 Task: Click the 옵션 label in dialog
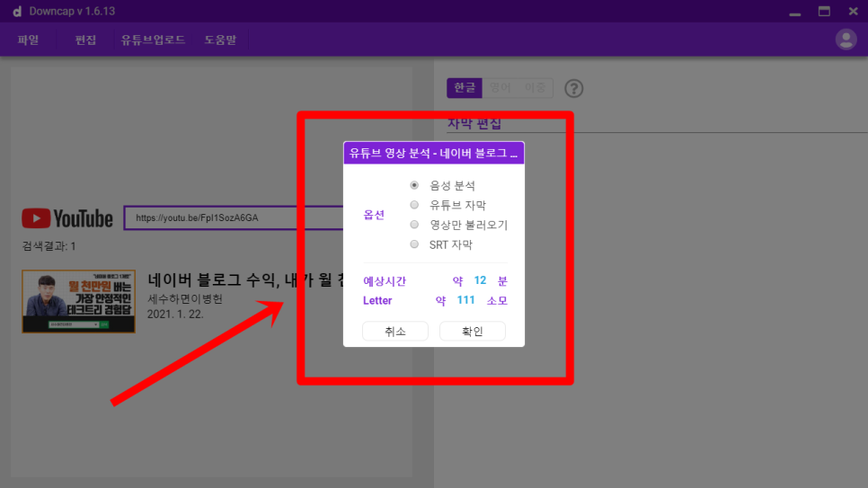[x=374, y=215]
